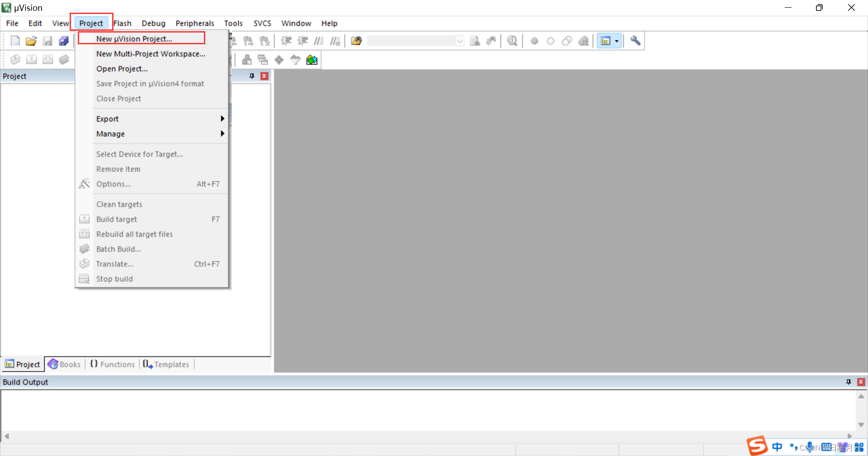Click the Manage Run-Time Environment diamond icon

[x=279, y=60]
